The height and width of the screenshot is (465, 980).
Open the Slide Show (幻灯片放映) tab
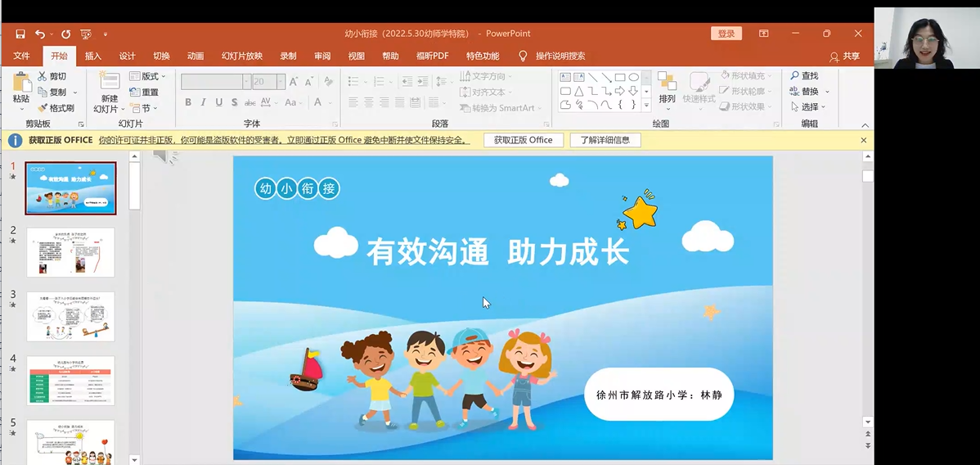click(x=242, y=56)
